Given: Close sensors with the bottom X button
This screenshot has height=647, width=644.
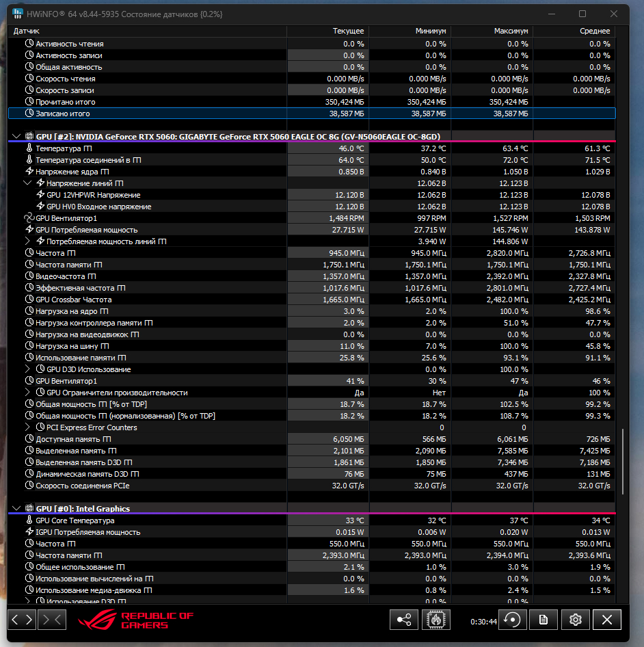Looking at the screenshot, I should coord(607,620).
